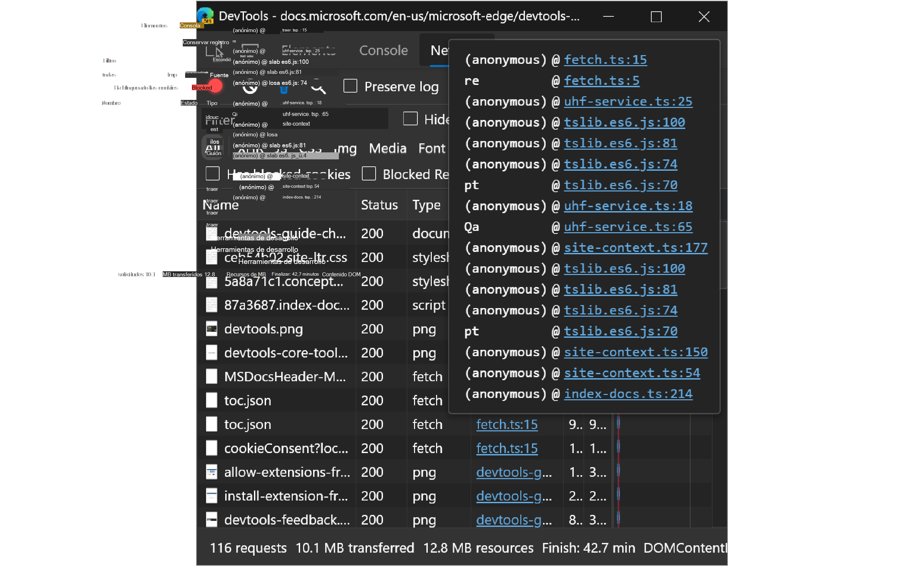The width and height of the screenshot is (924, 566).
Task: Click the file icon for MSDocsHeader-M row
Action: click(x=212, y=377)
